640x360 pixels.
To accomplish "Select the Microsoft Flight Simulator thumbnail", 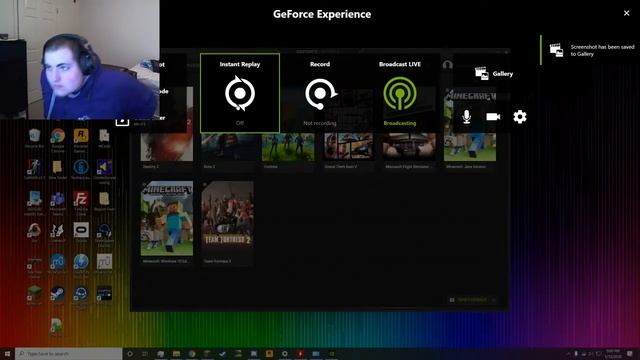I will coord(409,148).
